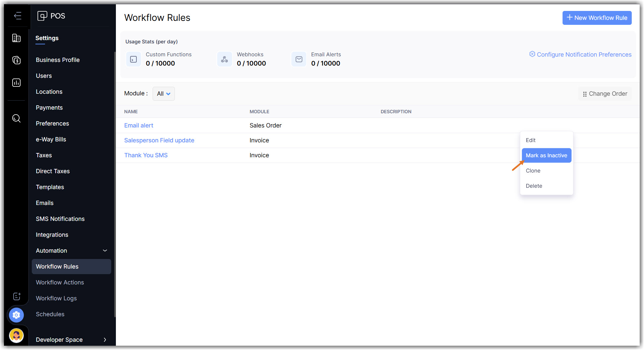Choose Mark as Inactive from context menu
The width and height of the screenshot is (644, 350).
pyautogui.click(x=546, y=155)
